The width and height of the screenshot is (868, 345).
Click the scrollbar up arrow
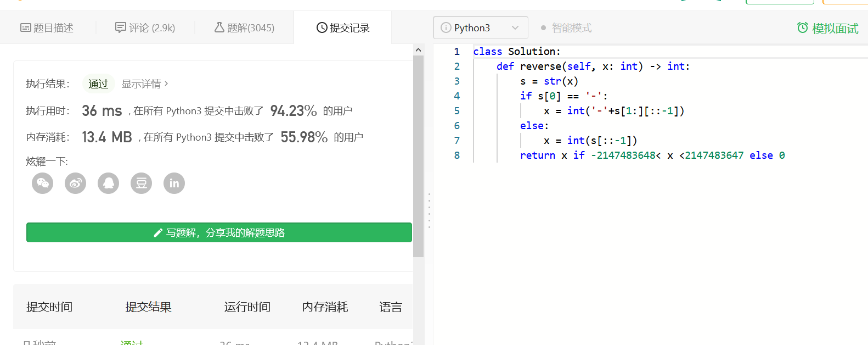coord(419,50)
